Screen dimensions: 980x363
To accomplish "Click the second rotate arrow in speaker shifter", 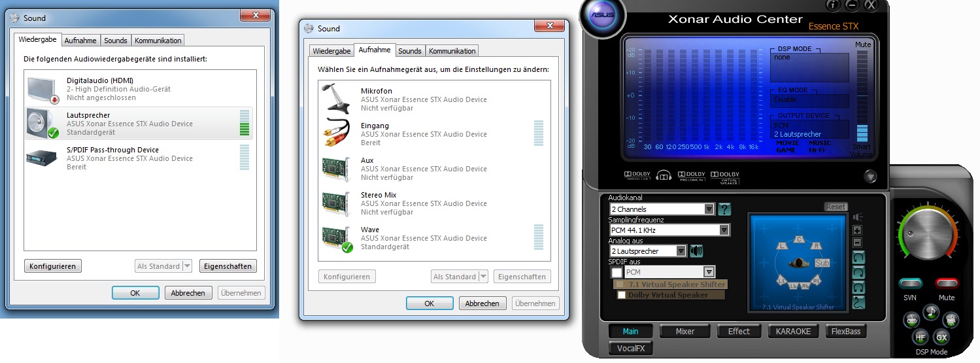I will (x=859, y=272).
